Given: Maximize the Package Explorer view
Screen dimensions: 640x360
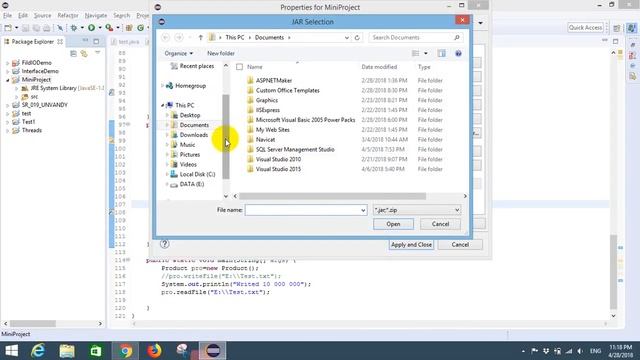Looking at the screenshot, I should tap(96, 42).
